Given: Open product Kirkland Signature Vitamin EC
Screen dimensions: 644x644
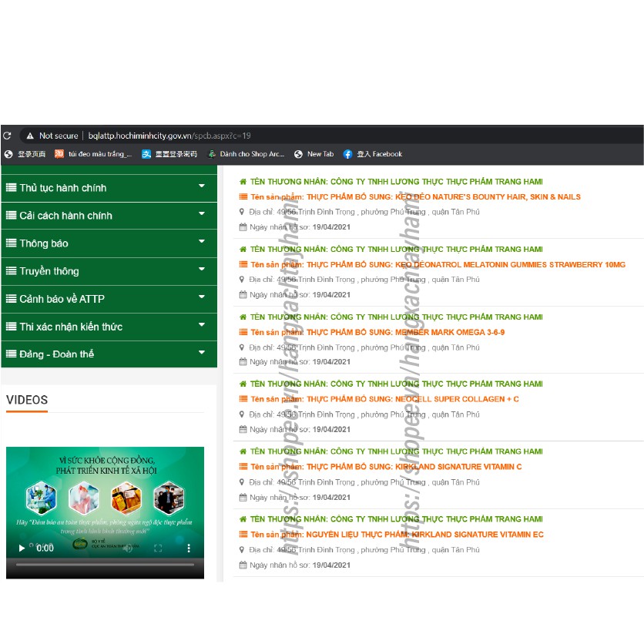Looking at the screenshot, I should coord(397,535).
